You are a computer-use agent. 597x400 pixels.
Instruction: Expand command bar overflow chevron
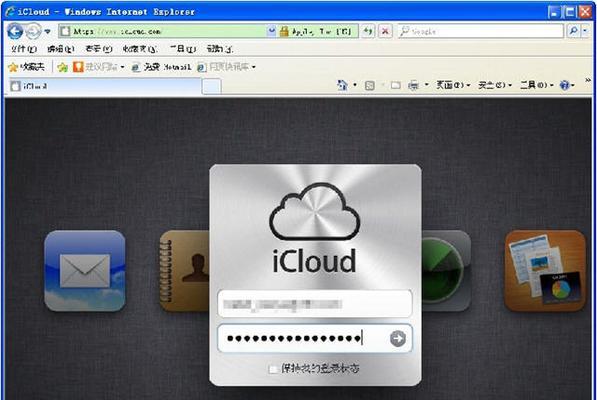587,81
